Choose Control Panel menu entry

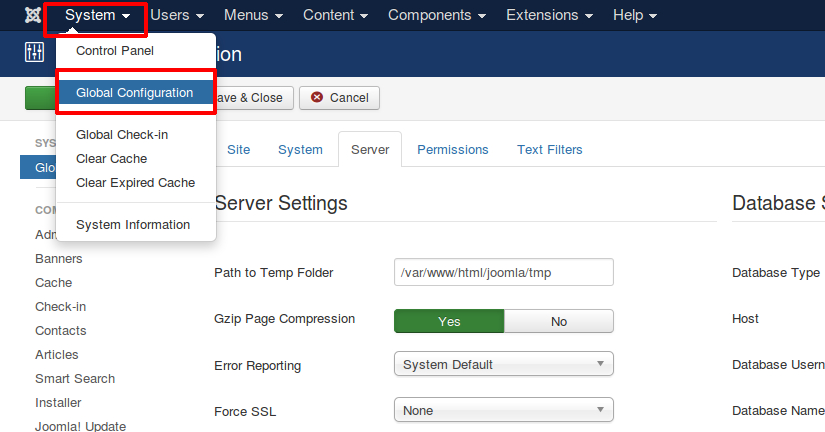click(x=115, y=50)
